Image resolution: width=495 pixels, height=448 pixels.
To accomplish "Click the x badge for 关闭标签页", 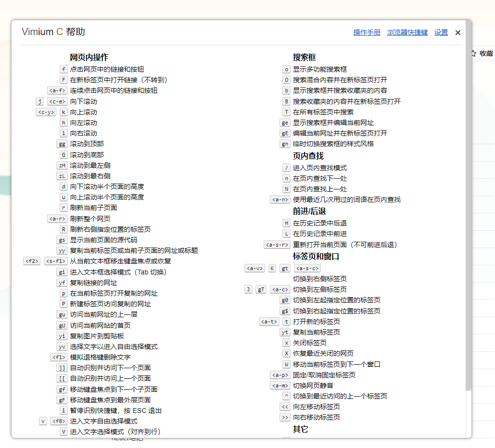I will (x=287, y=343).
